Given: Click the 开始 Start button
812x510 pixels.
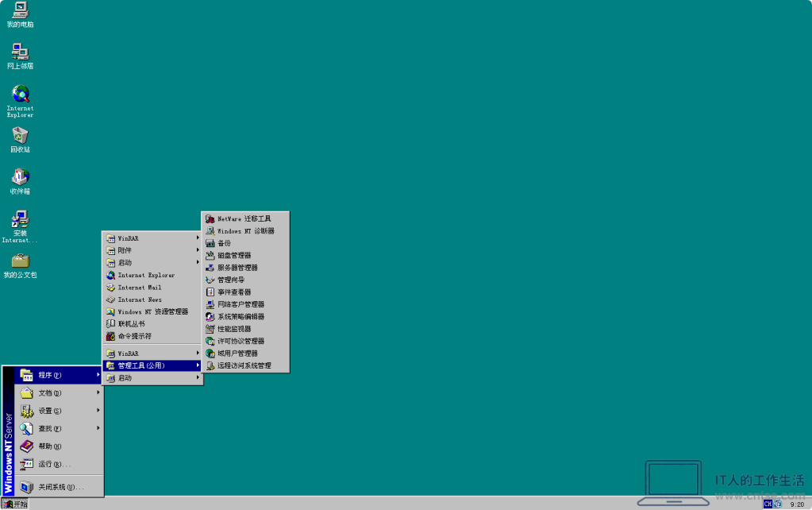Looking at the screenshot, I should click(x=15, y=504).
